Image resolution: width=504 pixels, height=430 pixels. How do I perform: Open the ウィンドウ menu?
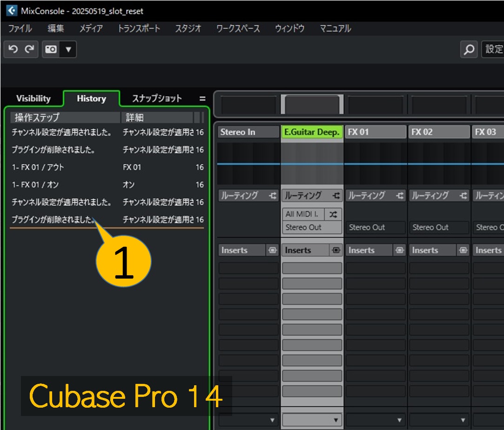289,28
